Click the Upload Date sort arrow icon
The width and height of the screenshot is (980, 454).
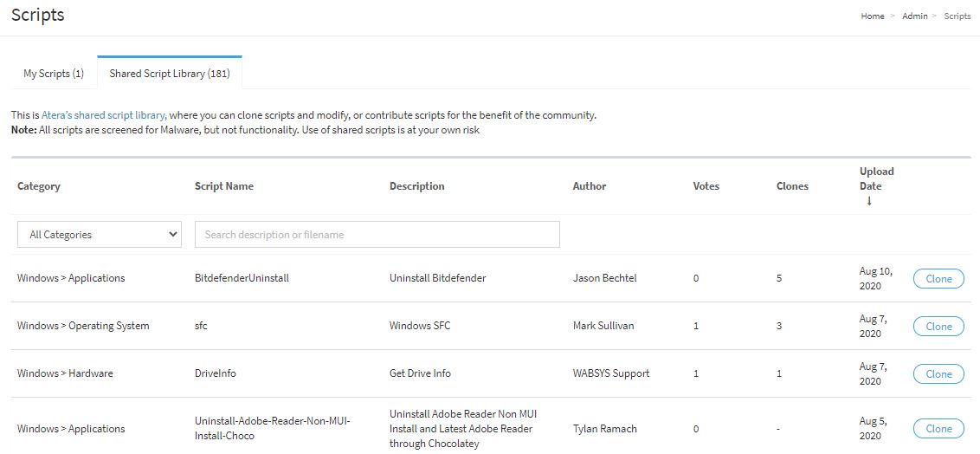868,201
